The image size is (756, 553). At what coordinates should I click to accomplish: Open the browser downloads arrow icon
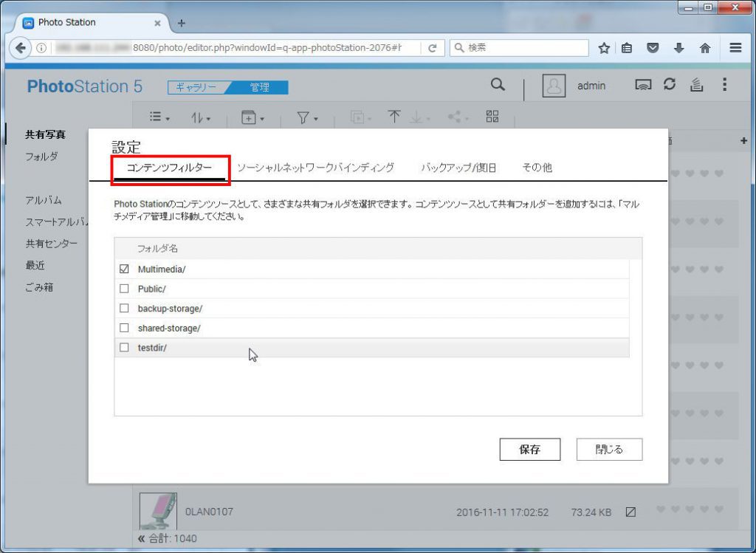pos(679,48)
